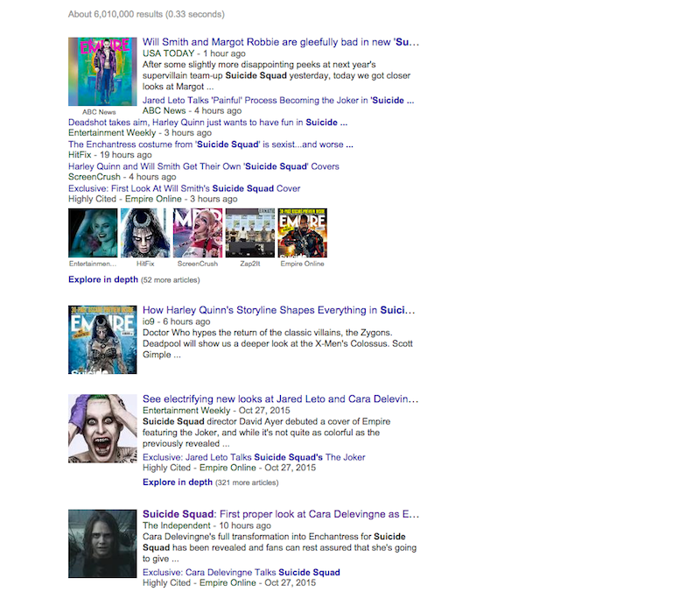Open 'Exclusive: Jared Leto Talks Suicide Squad's The Joker'

point(254,457)
